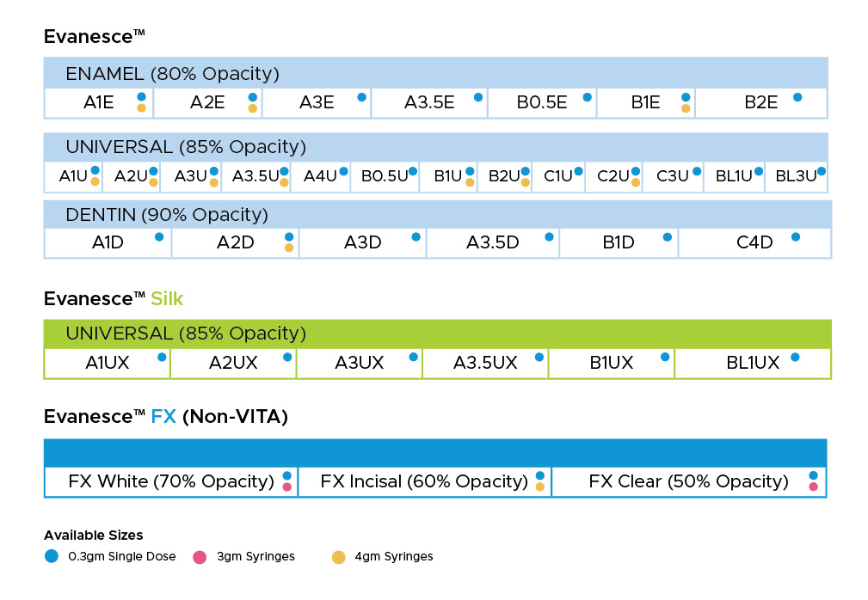Click the blue dot beside A3.5E

[x=478, y=97]
